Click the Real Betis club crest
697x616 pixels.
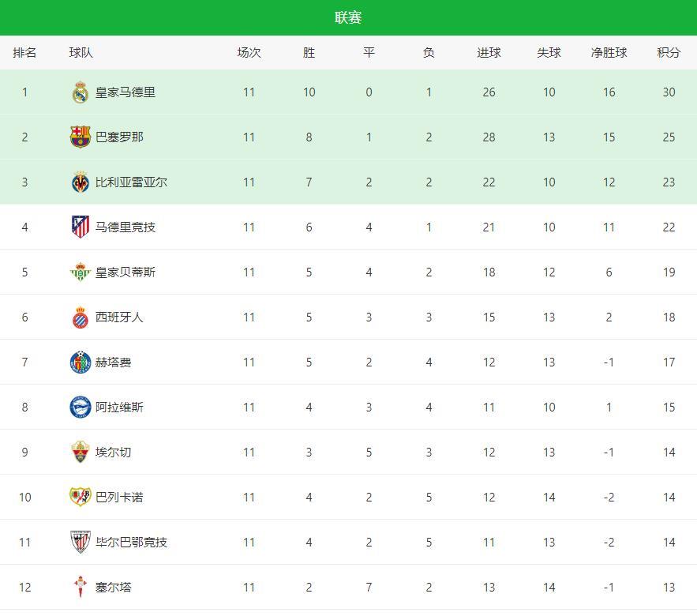pyautogui.click(x=81, y=272)
